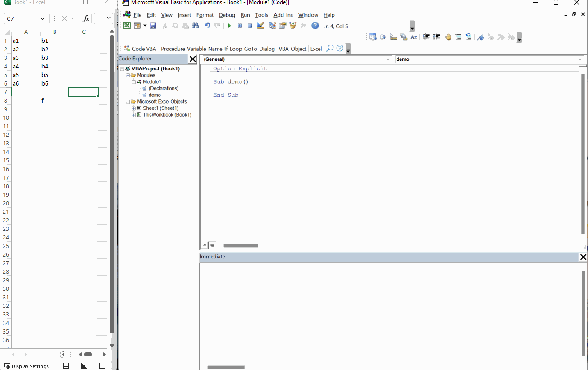This screenshot has height=370, width=588.
Task: Expand the ThisWorkbook (Book1) node
Action: 133,115
